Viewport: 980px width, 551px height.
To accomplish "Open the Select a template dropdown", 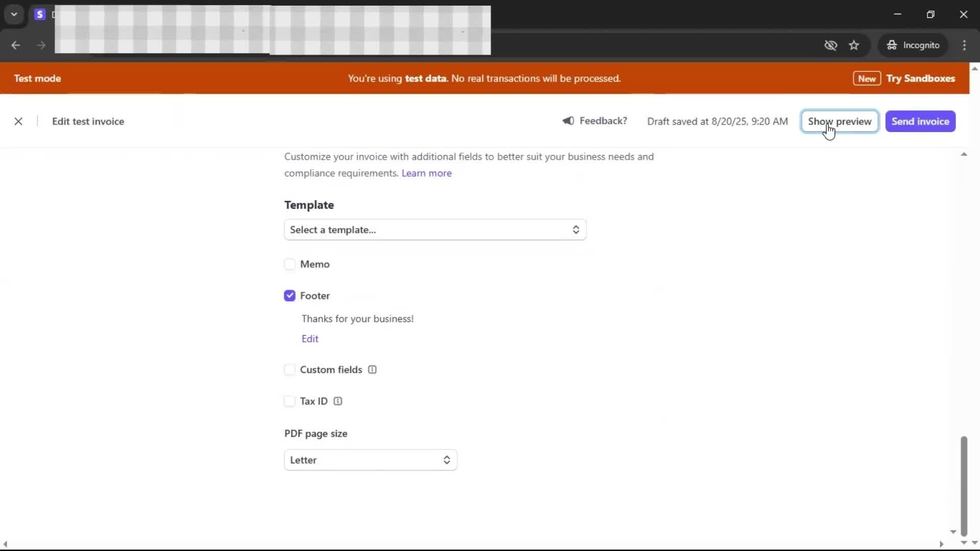I will tap(435, 230).
